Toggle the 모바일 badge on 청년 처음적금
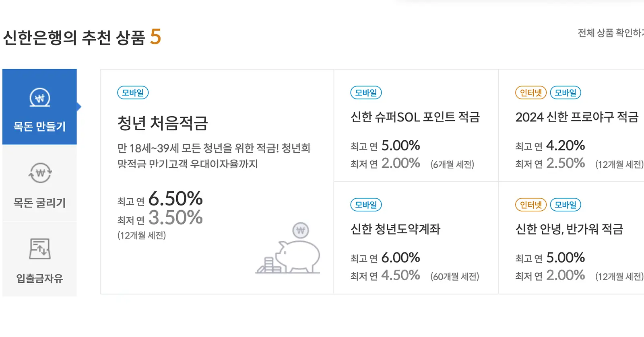Screen dimensions: 644x337 pos(132,92)
